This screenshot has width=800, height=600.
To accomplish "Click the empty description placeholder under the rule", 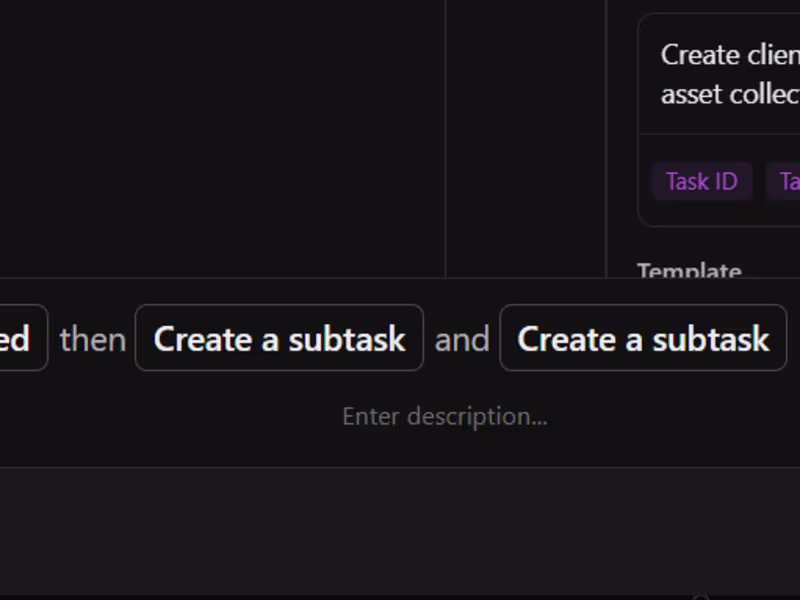I will coord(444,416).
